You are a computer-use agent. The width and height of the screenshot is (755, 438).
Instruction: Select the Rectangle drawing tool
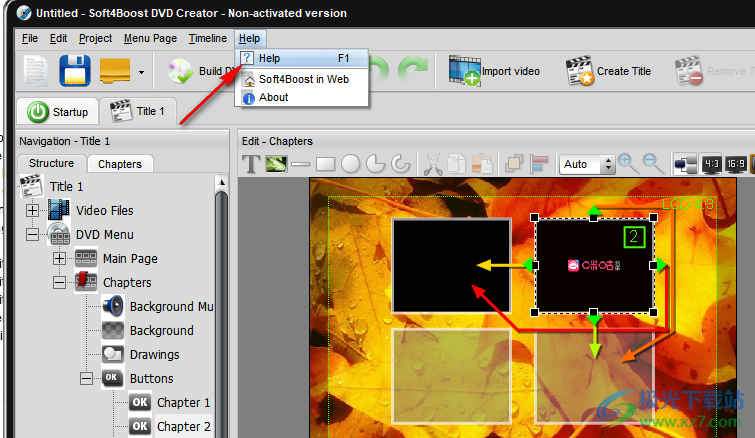point(325,164)
